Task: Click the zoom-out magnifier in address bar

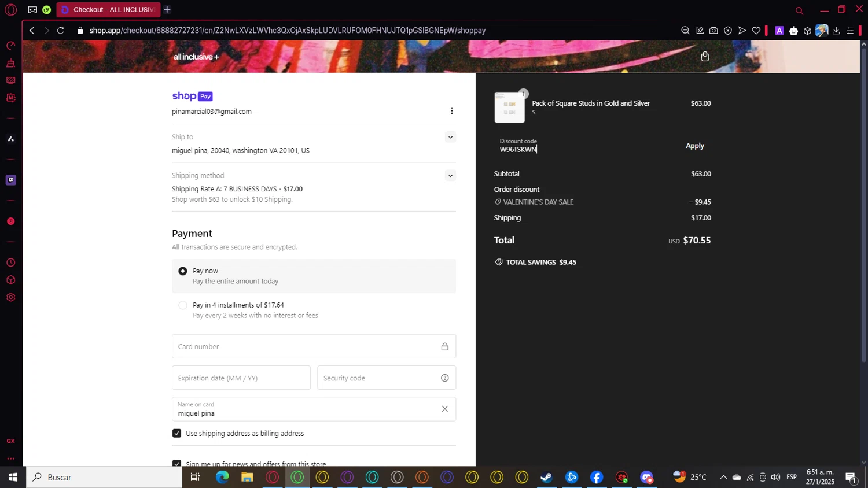Action: 685,31
